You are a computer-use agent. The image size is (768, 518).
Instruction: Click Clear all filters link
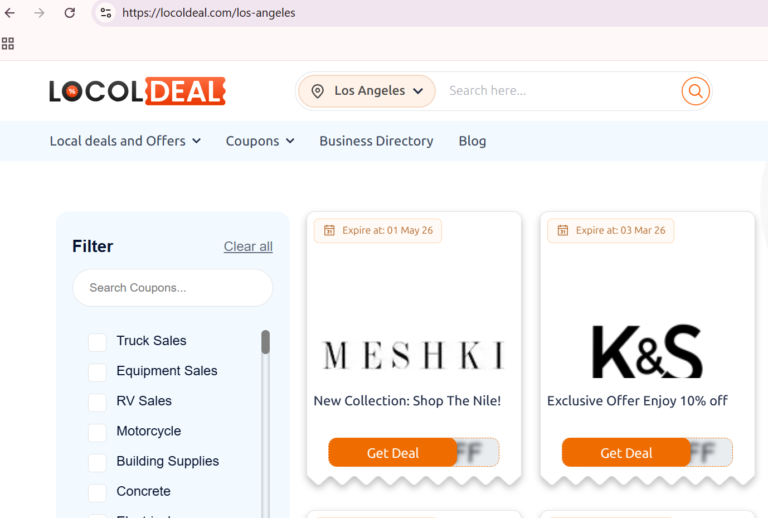(248, 246)
